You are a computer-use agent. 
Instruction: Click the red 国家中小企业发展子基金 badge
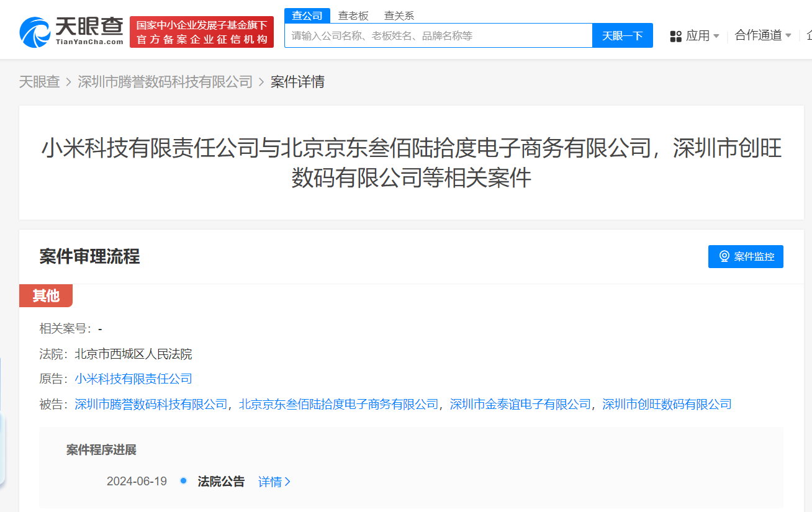(201, 31)
